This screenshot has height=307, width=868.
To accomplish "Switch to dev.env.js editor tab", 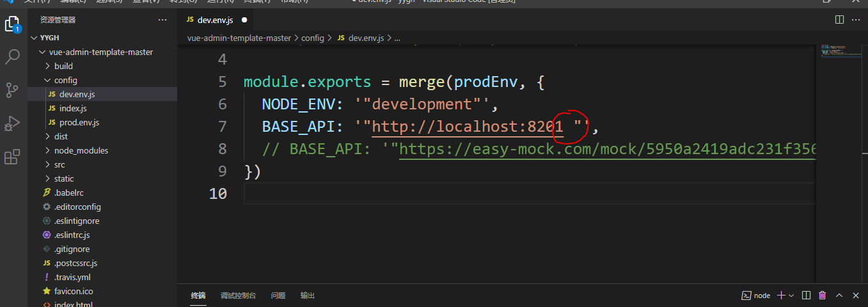I will 216,20.
